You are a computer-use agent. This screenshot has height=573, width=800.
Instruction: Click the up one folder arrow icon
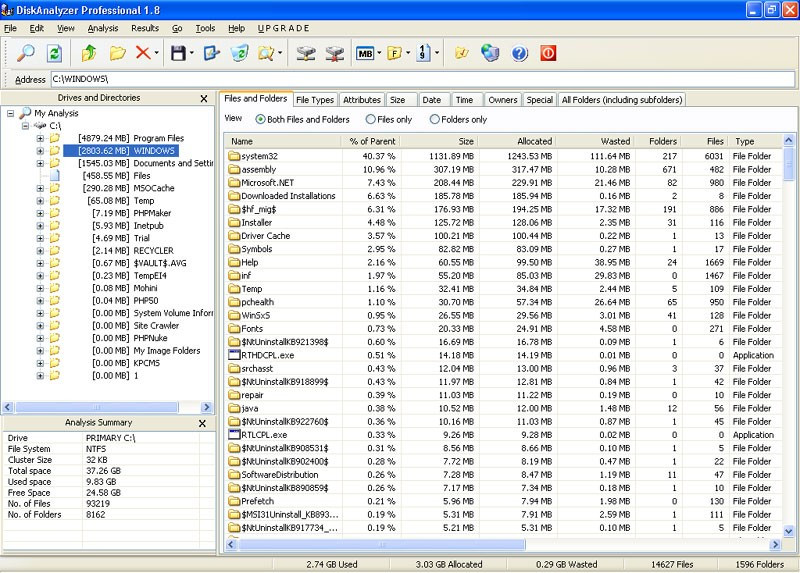[89, 53]
